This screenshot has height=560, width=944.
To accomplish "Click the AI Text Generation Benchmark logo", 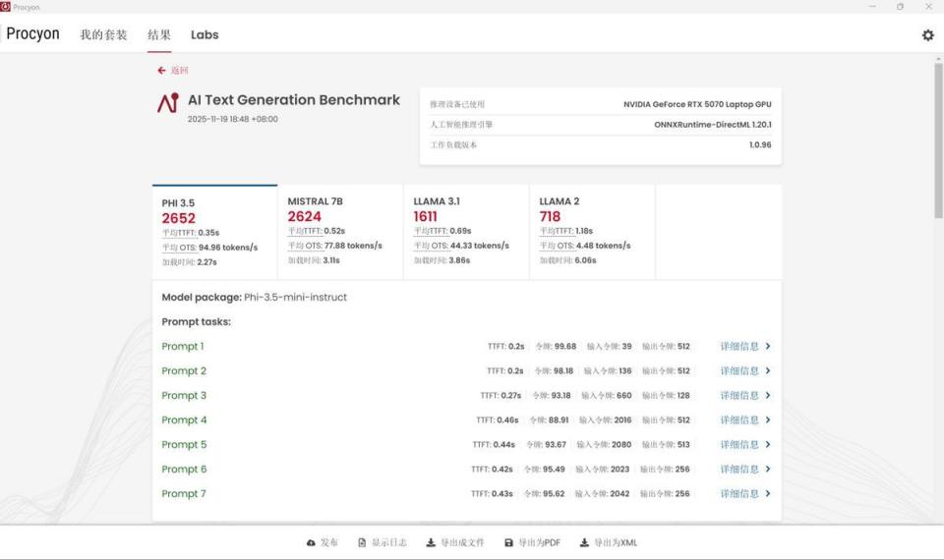I will (168, 103).
